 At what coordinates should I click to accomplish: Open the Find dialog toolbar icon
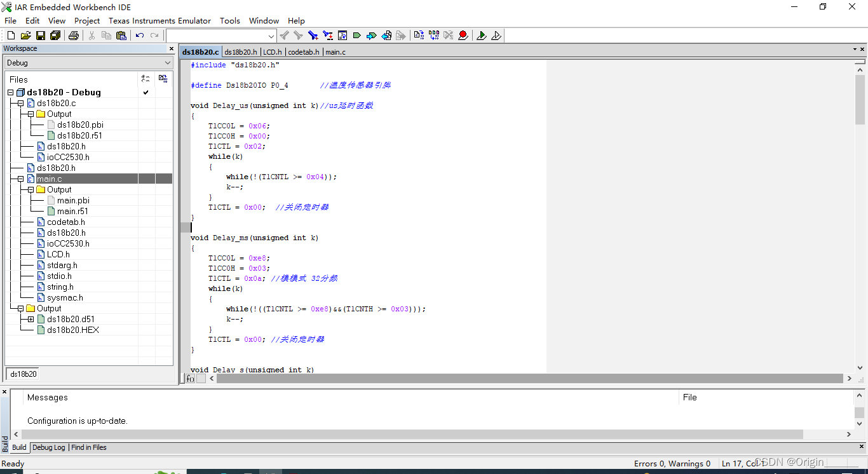point(313,36)
